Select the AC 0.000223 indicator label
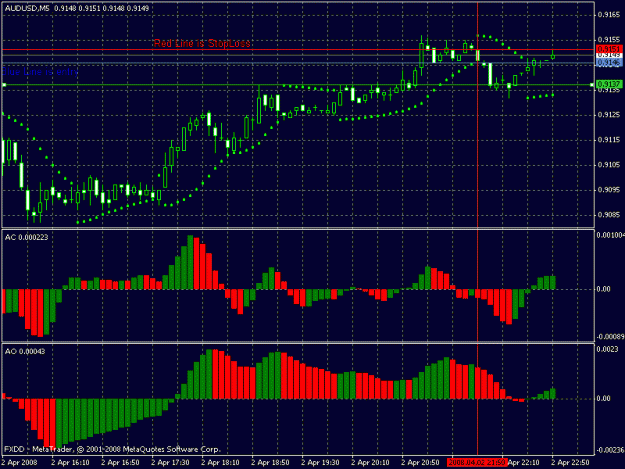The width and height of the screenshot is (625, 469). pyautogui.click(x=26, y=237)
